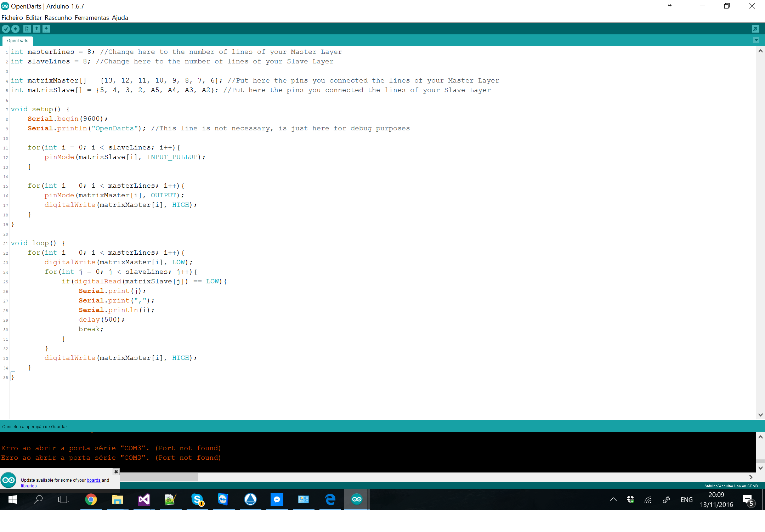Image resolution: width=765 pixels, height=532 pixels.
Task: Open the Ferramentas menu
Action: (92, 18)
